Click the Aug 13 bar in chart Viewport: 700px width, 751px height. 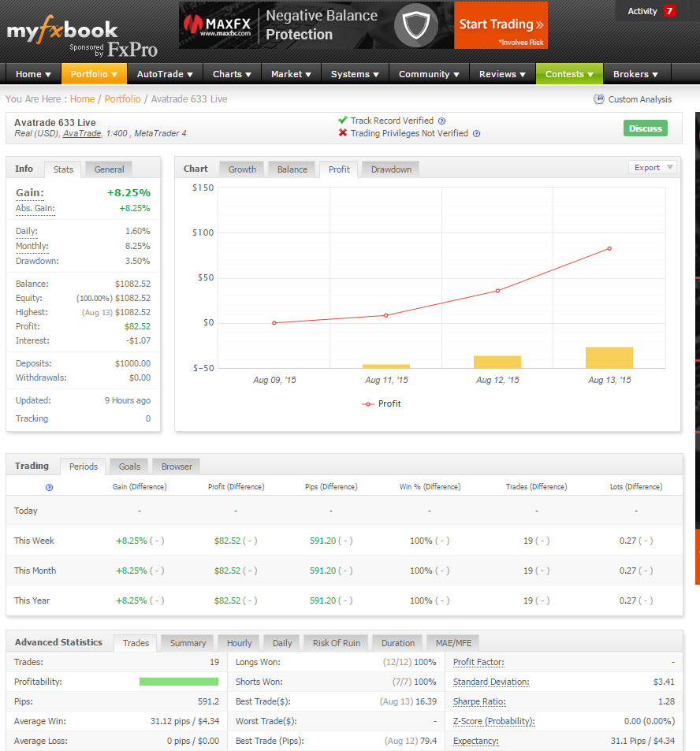[x=609, y=358]
